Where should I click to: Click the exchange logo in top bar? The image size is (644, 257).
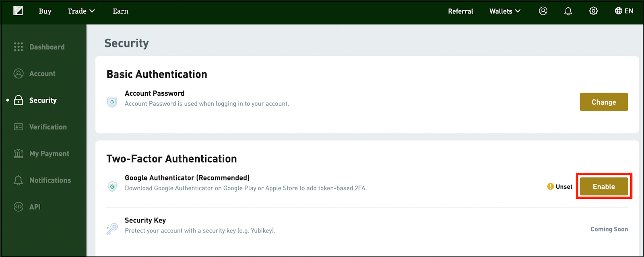18,11
